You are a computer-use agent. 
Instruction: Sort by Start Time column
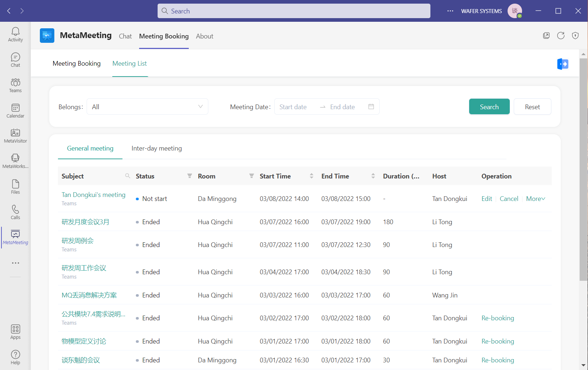(312, 176)
